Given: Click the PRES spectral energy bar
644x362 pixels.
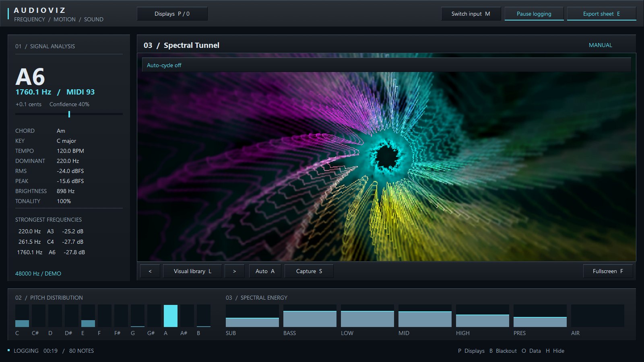Looking at the screenshot, I should [x=540, y=316].
